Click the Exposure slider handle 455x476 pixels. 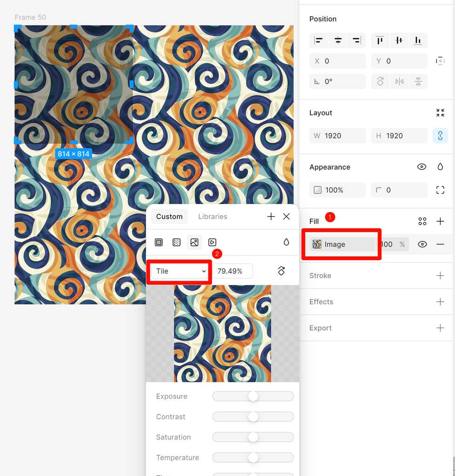coord(253,396)
